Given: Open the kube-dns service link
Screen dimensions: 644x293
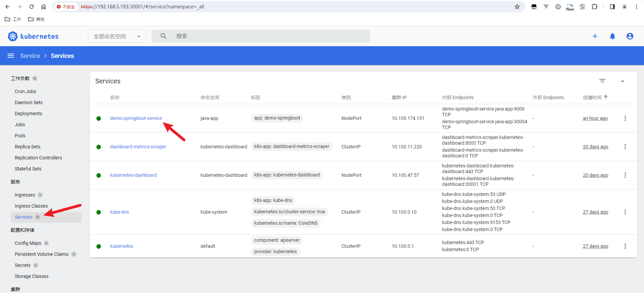Looking at the screenshot, I should coord(119,212).
